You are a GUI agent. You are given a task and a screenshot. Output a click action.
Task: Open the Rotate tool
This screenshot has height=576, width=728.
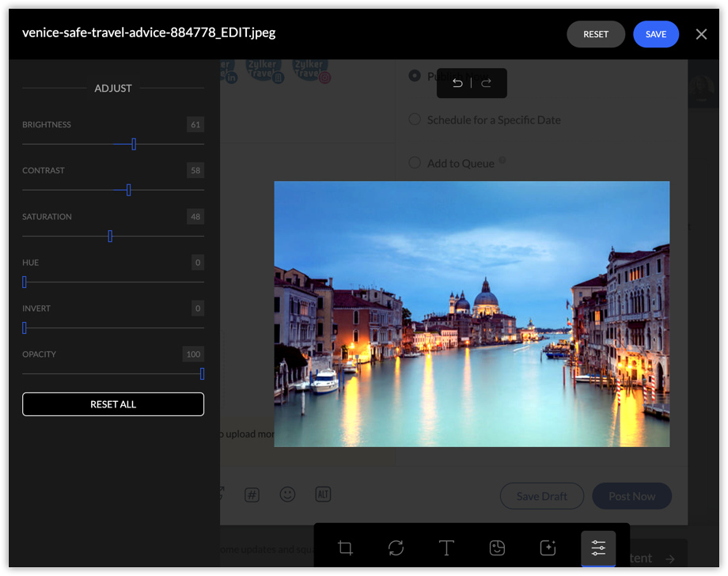click(396, 548)
